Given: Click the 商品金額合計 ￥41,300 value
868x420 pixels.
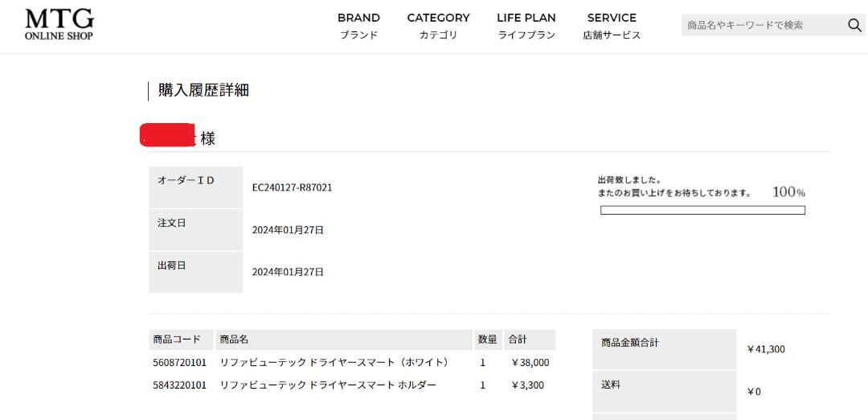Looking at the screenshot, I should 766,349.
